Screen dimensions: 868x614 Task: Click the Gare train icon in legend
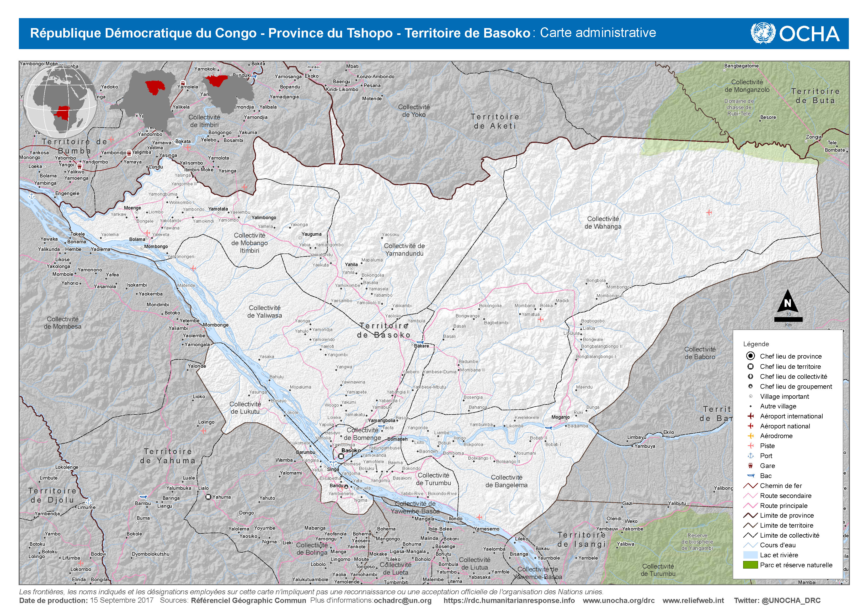point(751,466)
